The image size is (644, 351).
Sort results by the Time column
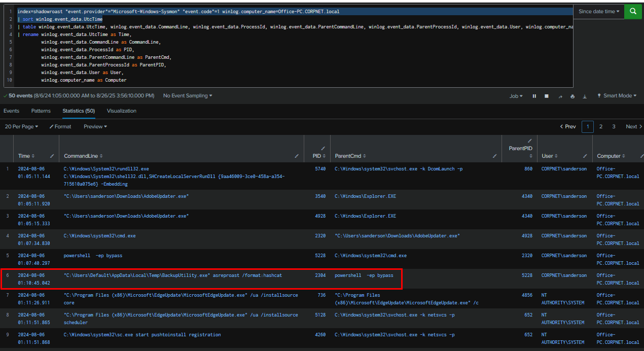[26, 156]
